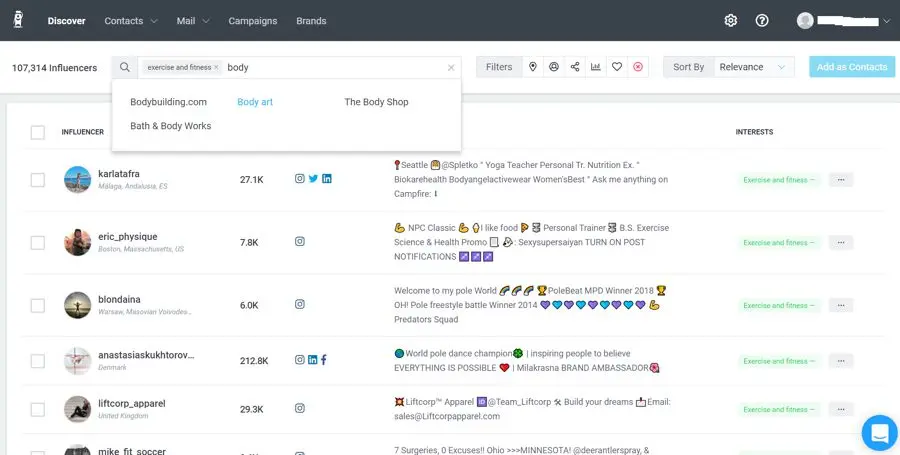Open the location filter pin icon
This screenshot has height=455, width=900.
[533, 67]
